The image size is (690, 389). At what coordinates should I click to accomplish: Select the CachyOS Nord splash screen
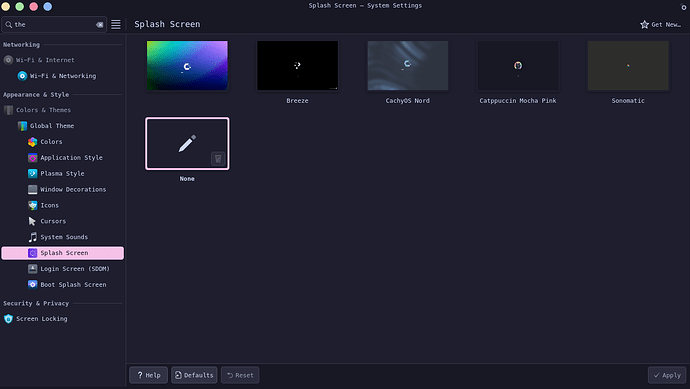point(407,66)
